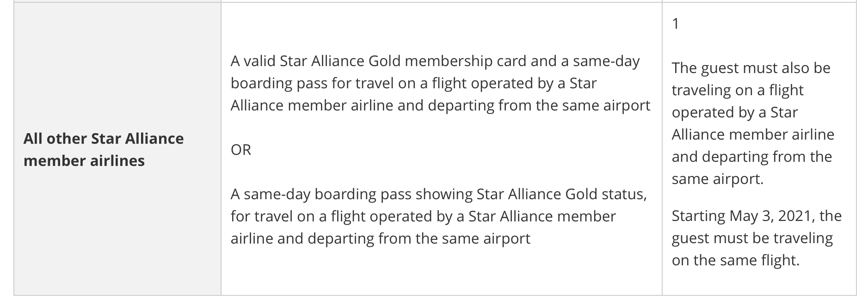Click the line "guest must be traveling"
The image size is (868, 300).
(x=752, y=238)
